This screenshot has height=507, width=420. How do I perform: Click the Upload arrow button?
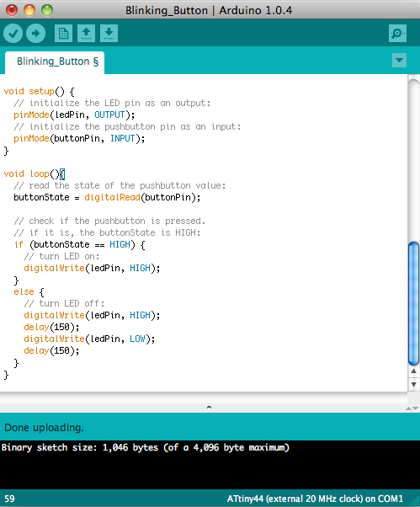[35, 34]
